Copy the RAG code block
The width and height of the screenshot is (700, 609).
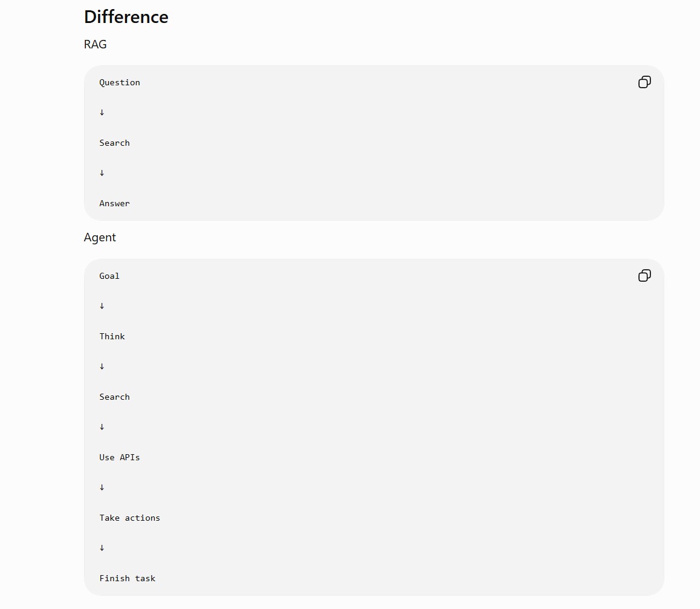coord(644,82)
